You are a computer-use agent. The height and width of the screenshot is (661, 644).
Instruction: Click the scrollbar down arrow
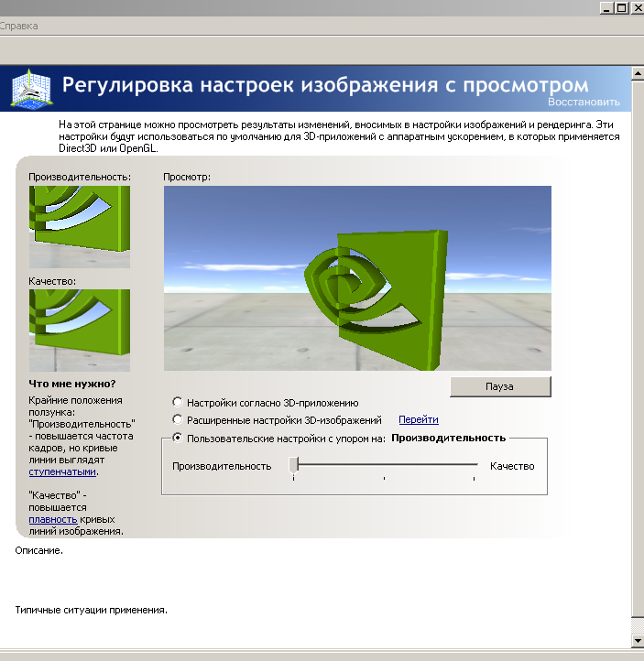point(637,640)
